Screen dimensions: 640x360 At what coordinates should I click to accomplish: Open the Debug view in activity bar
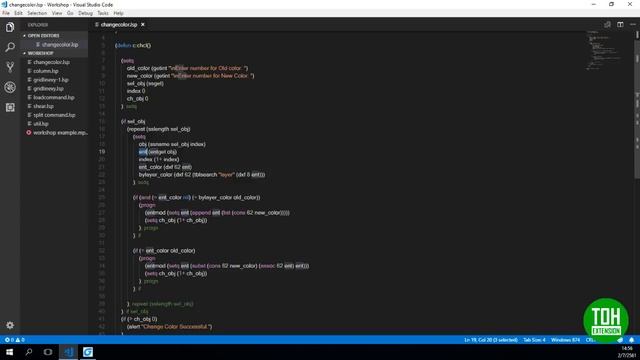(x=10, y=87)
